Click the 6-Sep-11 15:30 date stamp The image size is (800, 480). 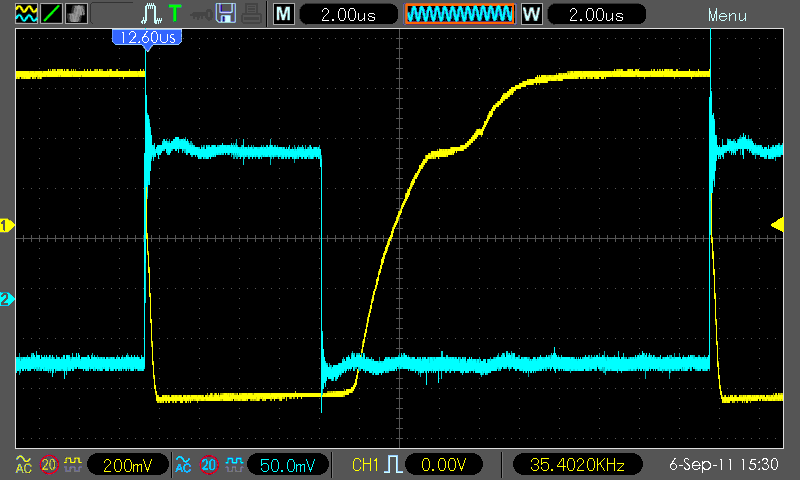pyautogui.click(x=723, y=464)
